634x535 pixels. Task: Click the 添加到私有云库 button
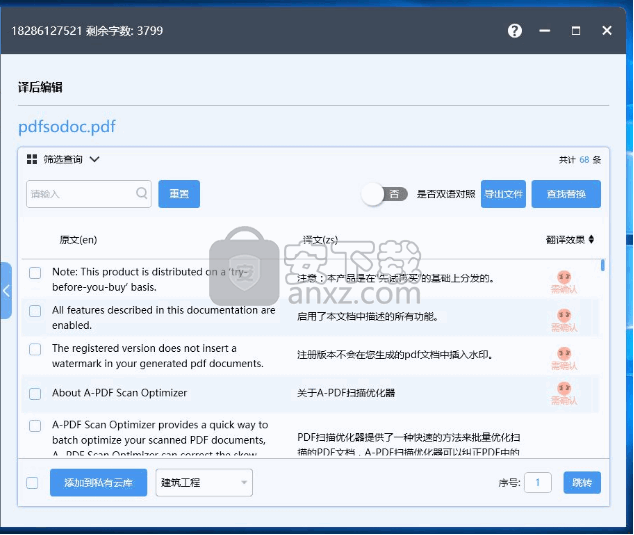tap(99, 482)
